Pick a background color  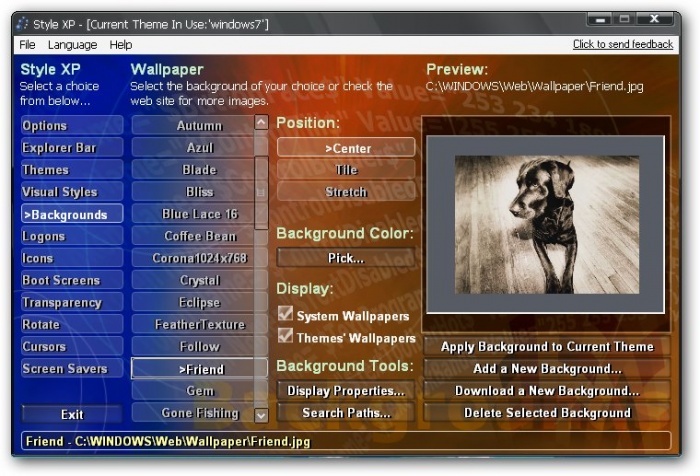tap(346, 258)
